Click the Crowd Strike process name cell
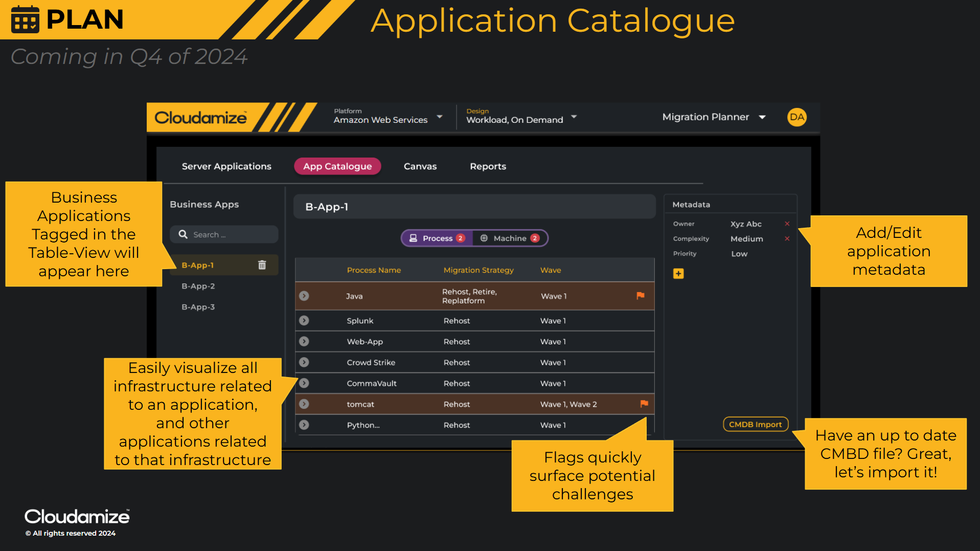 [371, 362]
